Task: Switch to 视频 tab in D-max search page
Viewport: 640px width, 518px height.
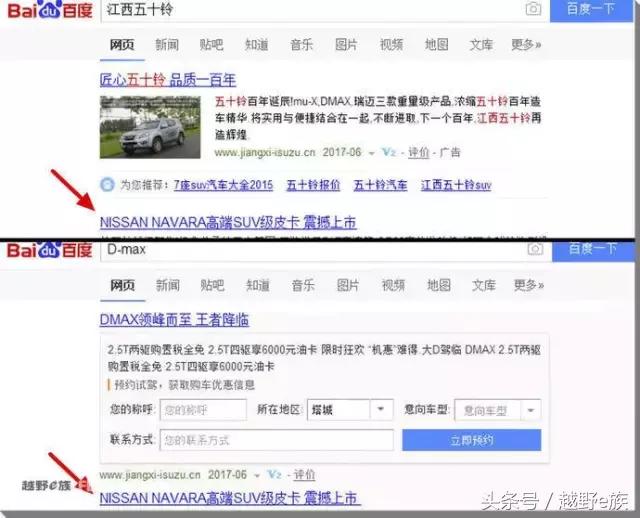Action: (x=393, y=285)
